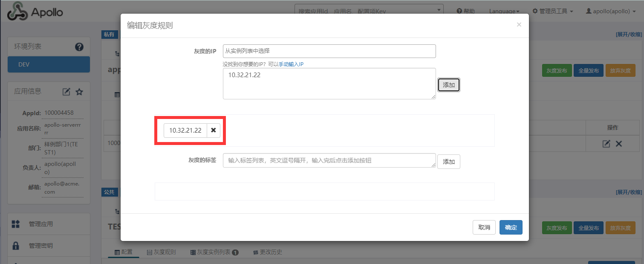Click the edit pencil icon in the 操作 column
The height and width of the screenshot is (264, 644).
[606, 144]
